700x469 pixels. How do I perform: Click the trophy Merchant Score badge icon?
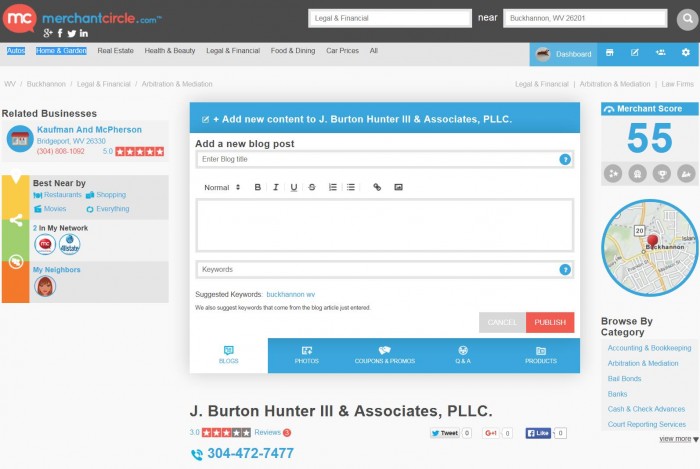(x=662, y=173)
